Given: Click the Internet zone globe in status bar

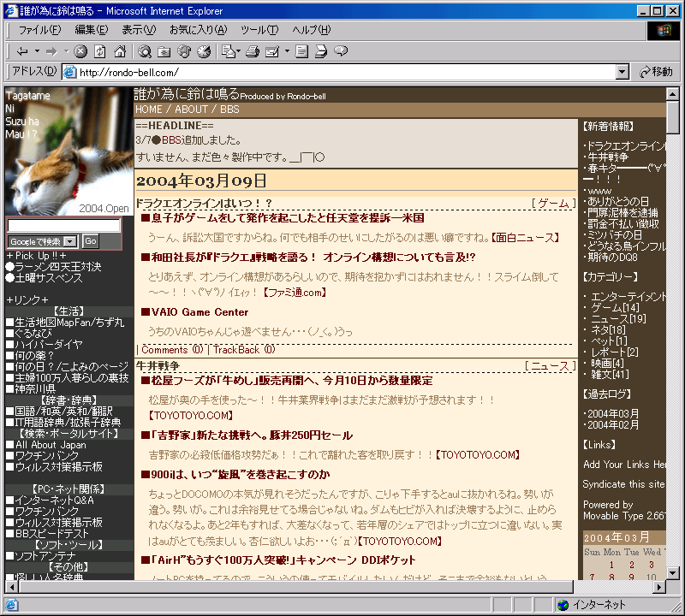Looking at the screenshot, I should [x=563, y=605].
